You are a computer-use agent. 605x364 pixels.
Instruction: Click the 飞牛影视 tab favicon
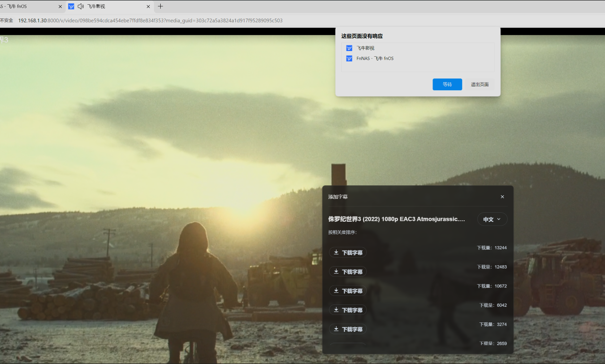71,7
